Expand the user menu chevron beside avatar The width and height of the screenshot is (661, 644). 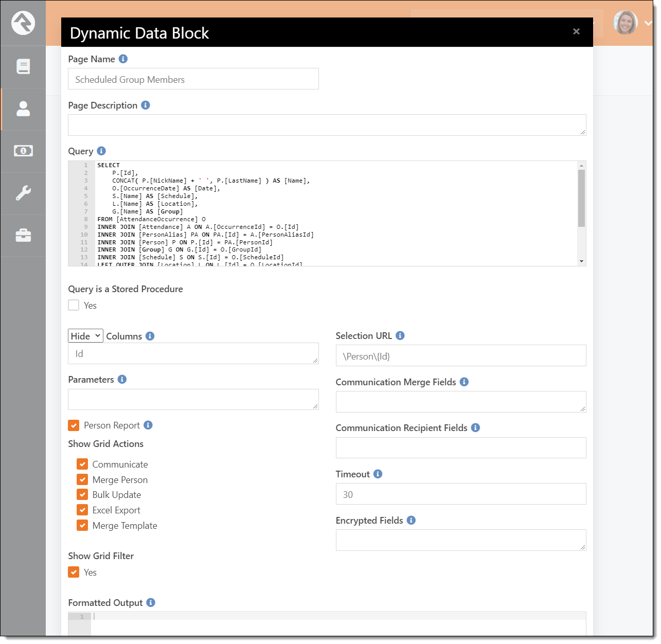coord(648,23)
